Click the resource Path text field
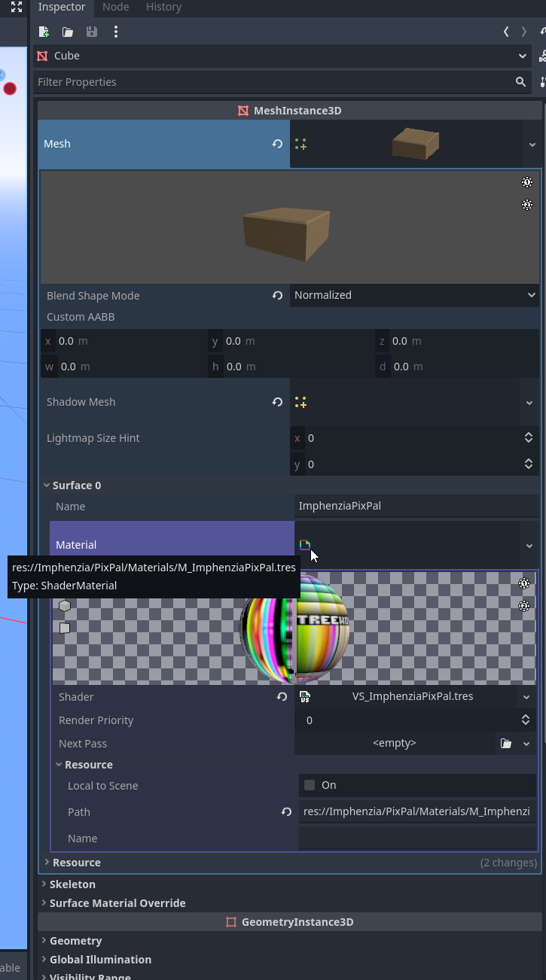546x980 pixels. [417, 811]
